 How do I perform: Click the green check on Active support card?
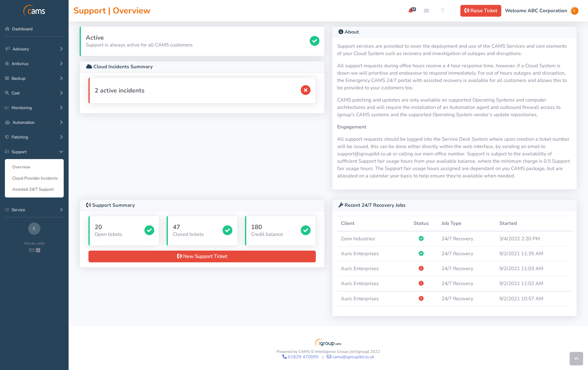315,41
